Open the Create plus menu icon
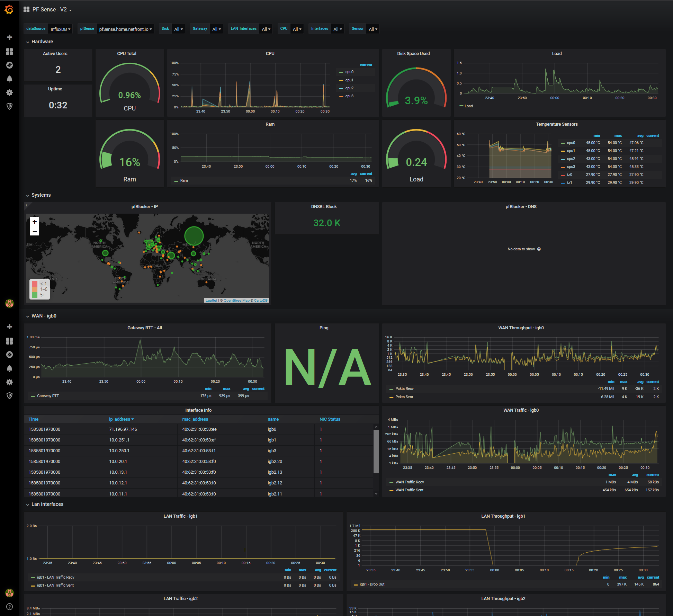 (x=9, y=37)
